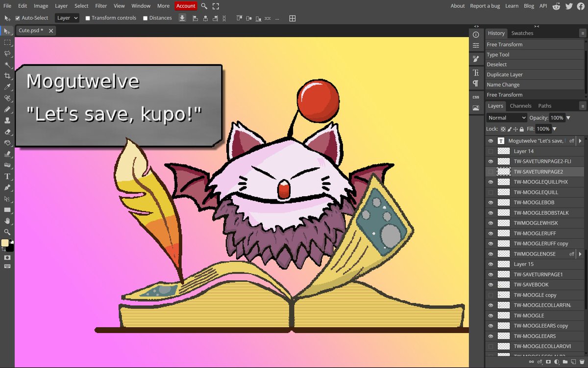The width and height of the screenshot is (588, 368).
Task: Open the CSS panel icon
Action: coord(476,97)
